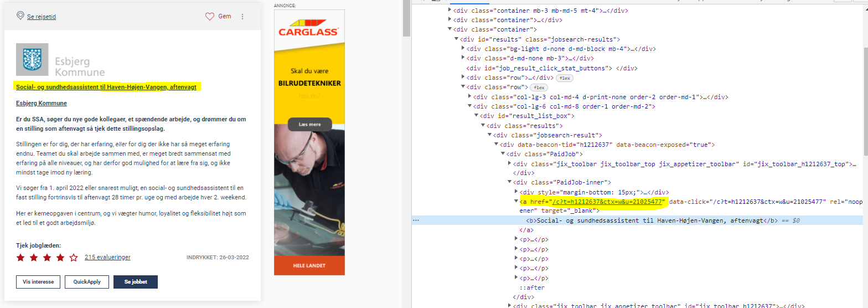
Task: Expand the col-lg-3 col-md-4 d-print-none div
Action: [469, 97]
